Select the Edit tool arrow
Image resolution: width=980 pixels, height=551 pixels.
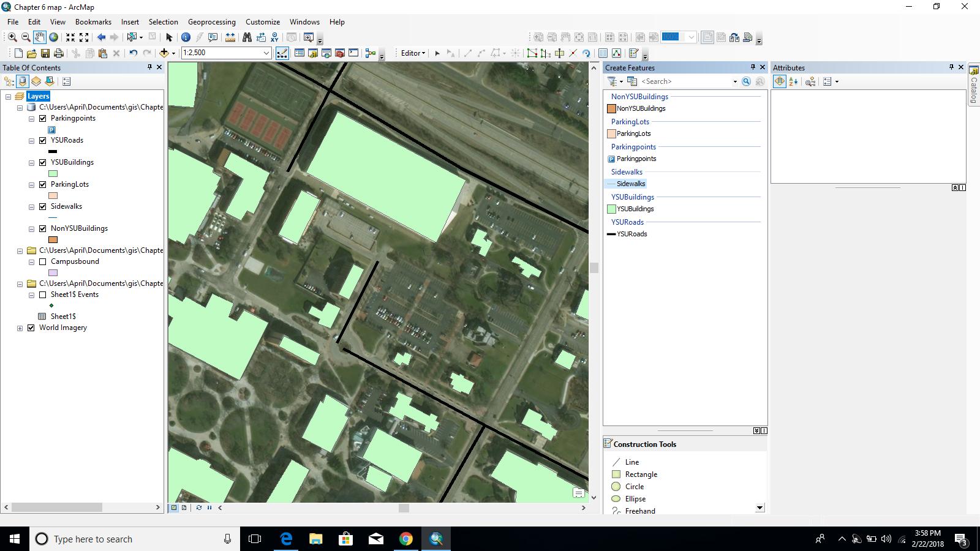(437, 53)
